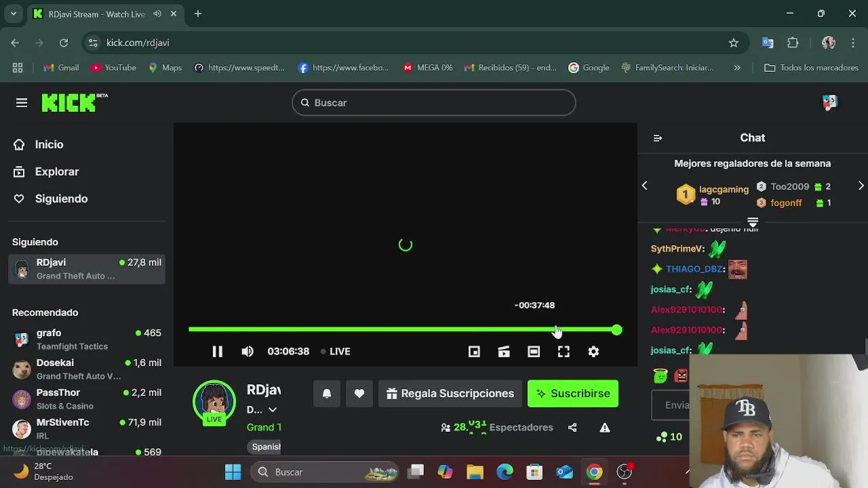Open video settings gear

(x=593, y=351)
